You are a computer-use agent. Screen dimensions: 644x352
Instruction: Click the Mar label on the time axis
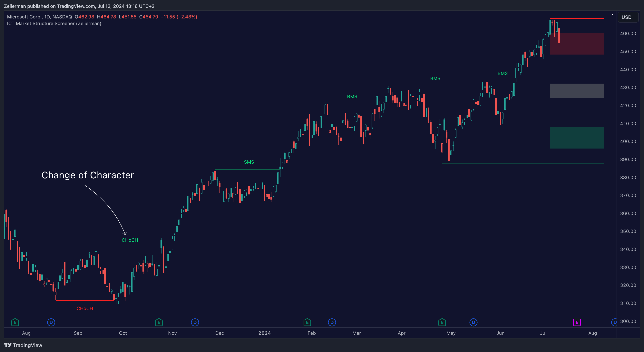(356, 333)
